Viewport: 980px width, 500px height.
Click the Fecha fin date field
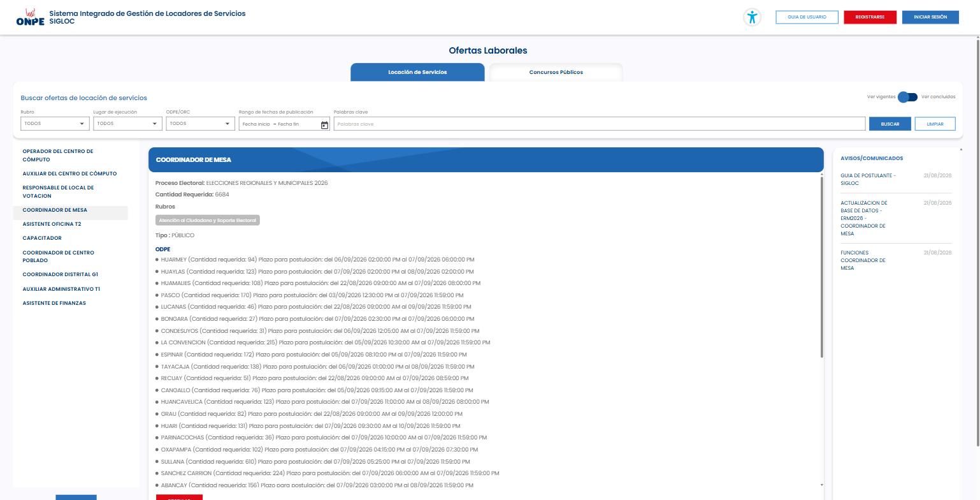(289, 124)
